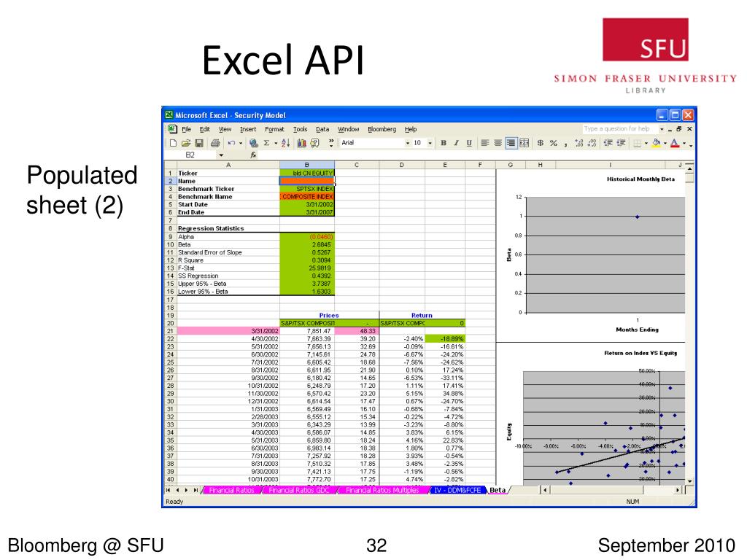
Task: Apply the yellow Fill Color bucket
Action: click(657, 143)
